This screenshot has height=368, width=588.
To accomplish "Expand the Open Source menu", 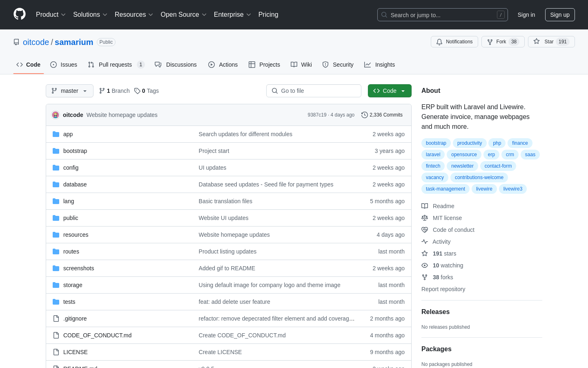I will click(x=184, y=14).
